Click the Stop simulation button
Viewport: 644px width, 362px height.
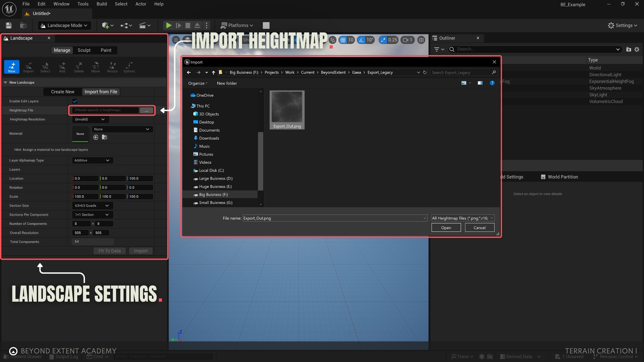[188, 25]
